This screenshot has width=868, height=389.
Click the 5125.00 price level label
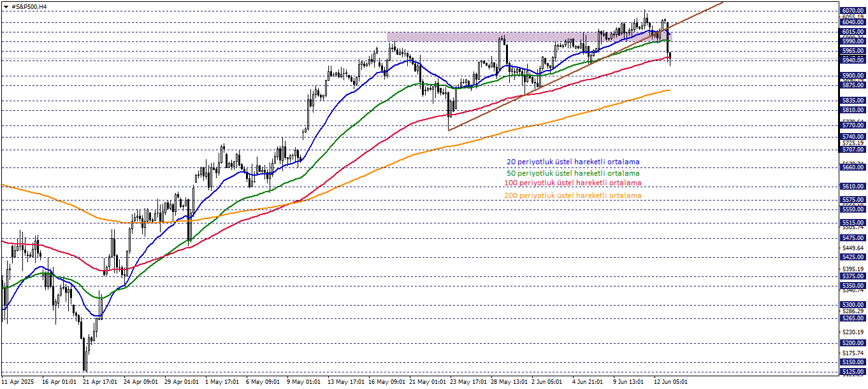(x=853, y=371)
